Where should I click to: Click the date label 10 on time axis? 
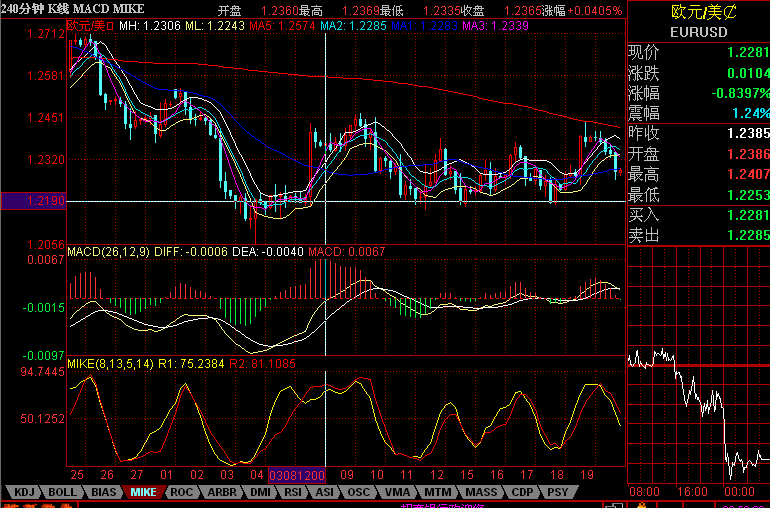pyautogui.click(x=377, y=475)
